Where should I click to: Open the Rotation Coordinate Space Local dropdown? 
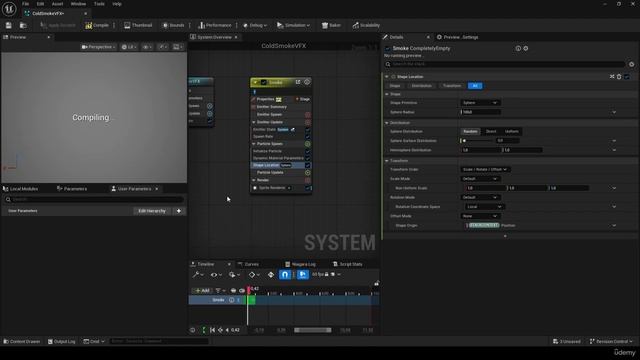pos(485,207)
